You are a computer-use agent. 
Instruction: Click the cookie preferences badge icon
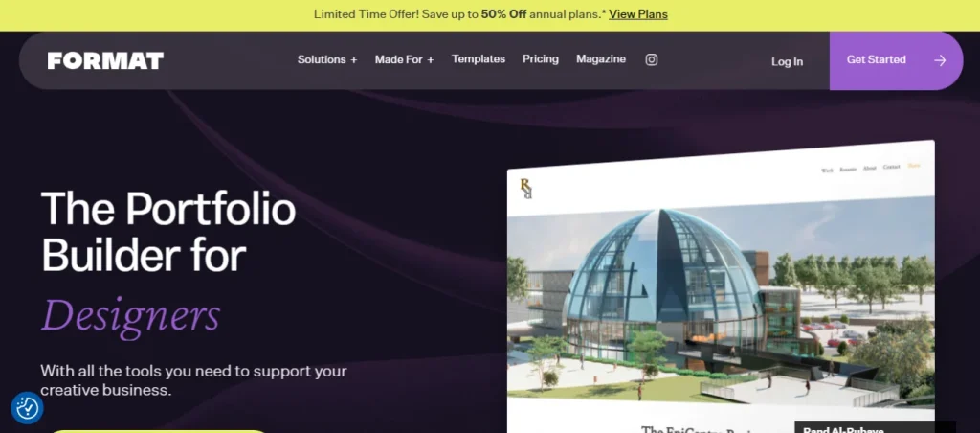coord(28,408)
